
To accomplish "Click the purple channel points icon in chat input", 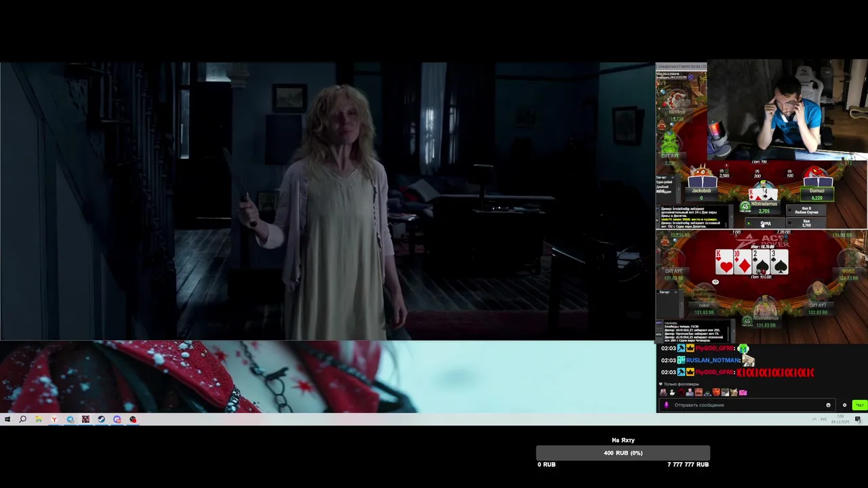I will coord(666,405).
